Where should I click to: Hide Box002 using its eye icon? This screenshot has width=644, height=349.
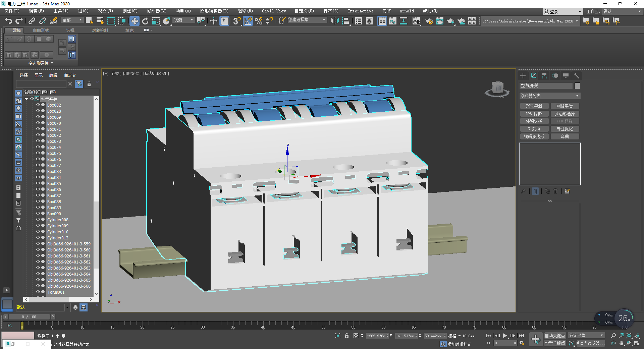point(38,105)
